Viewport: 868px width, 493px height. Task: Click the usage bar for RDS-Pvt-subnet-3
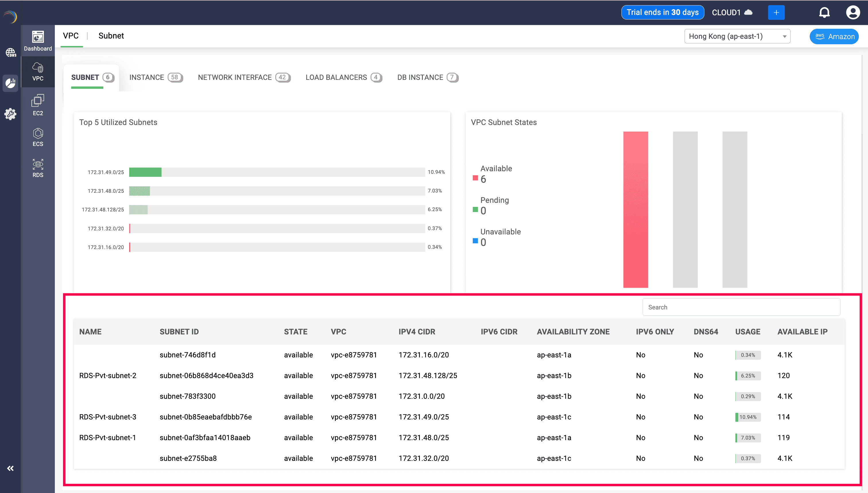[x=747, y=417]
